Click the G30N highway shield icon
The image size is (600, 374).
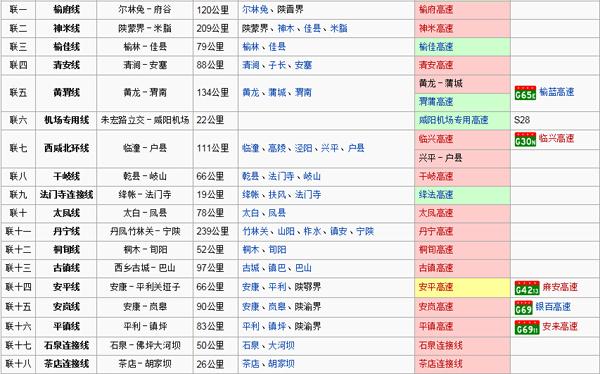click(x=525, y=139)
